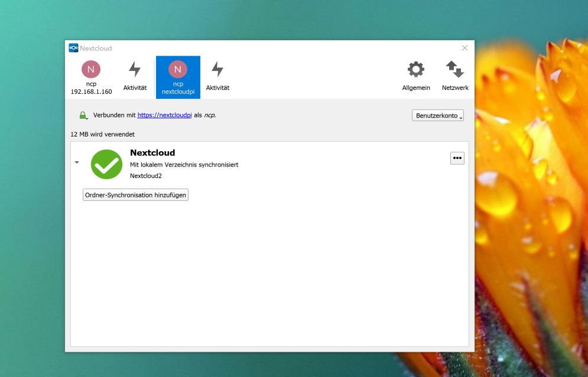Close the Nextcloud window
Screen dimensions: 588x377
click(x=464, y=48)
